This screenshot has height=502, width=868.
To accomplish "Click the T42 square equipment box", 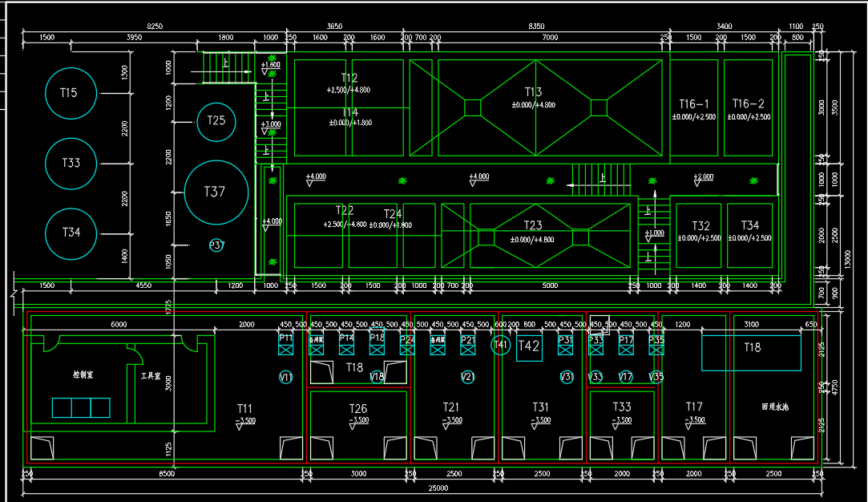I will 529,347.
